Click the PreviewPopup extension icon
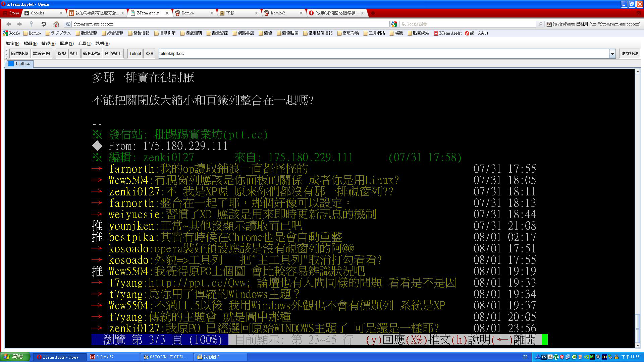The height and width of the screenshot is (362, 644). [x=549, y=24]
